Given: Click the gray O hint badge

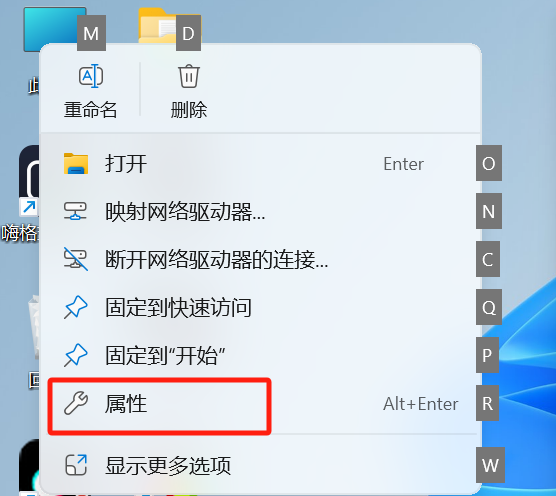Looking at the screenshot, I should coord(489,163).
